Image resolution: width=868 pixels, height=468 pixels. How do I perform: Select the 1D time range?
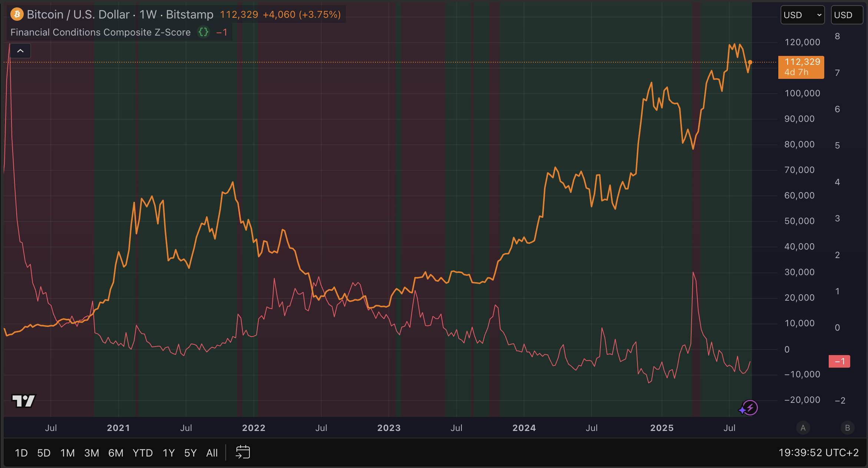click(21, 453)
